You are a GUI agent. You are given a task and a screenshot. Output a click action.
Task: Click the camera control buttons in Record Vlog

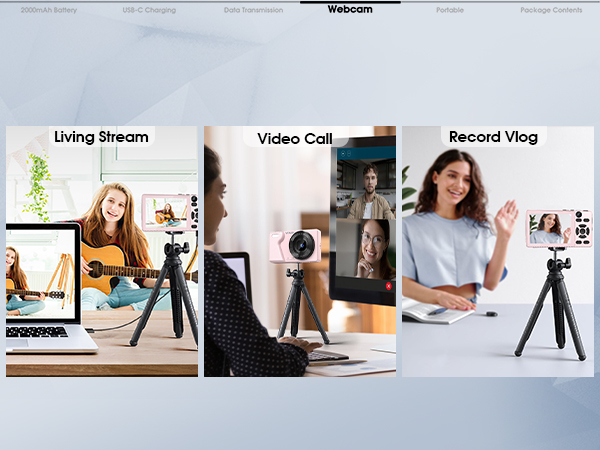pos(583,229)
